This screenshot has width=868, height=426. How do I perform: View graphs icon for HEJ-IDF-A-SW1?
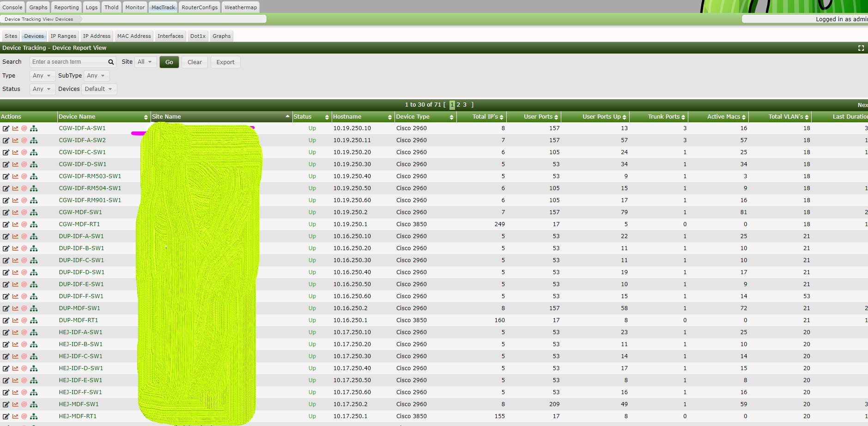tap(15, 332)
